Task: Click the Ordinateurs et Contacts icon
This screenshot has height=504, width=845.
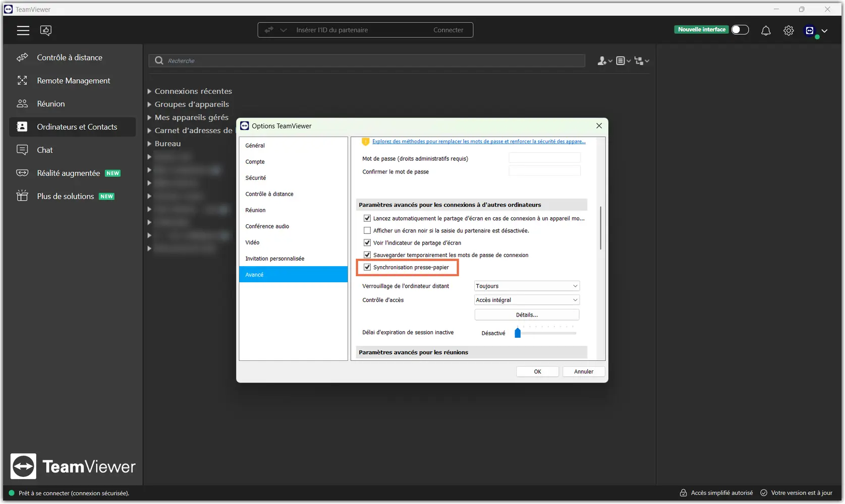Action: (22, 127)
